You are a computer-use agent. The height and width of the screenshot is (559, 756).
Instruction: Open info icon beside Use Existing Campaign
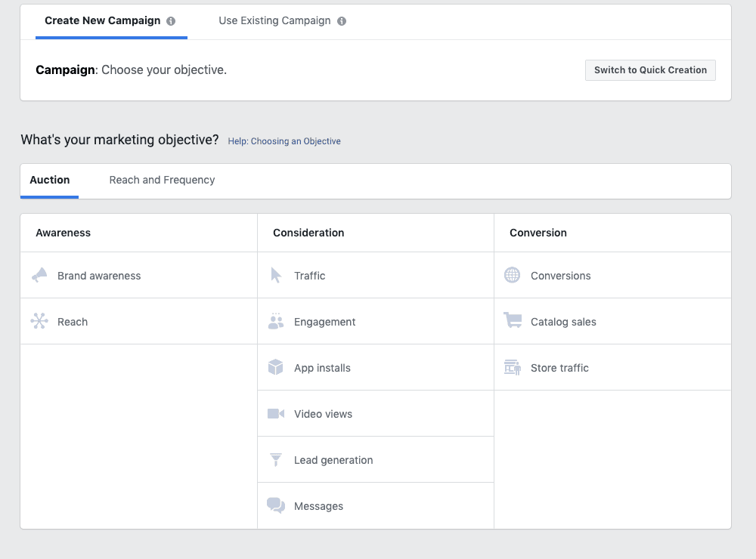pyautogui.click(x=342, y=21)
